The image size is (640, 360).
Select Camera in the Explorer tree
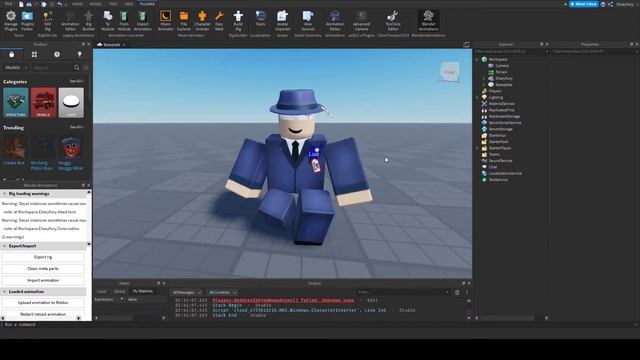point(502,66)
